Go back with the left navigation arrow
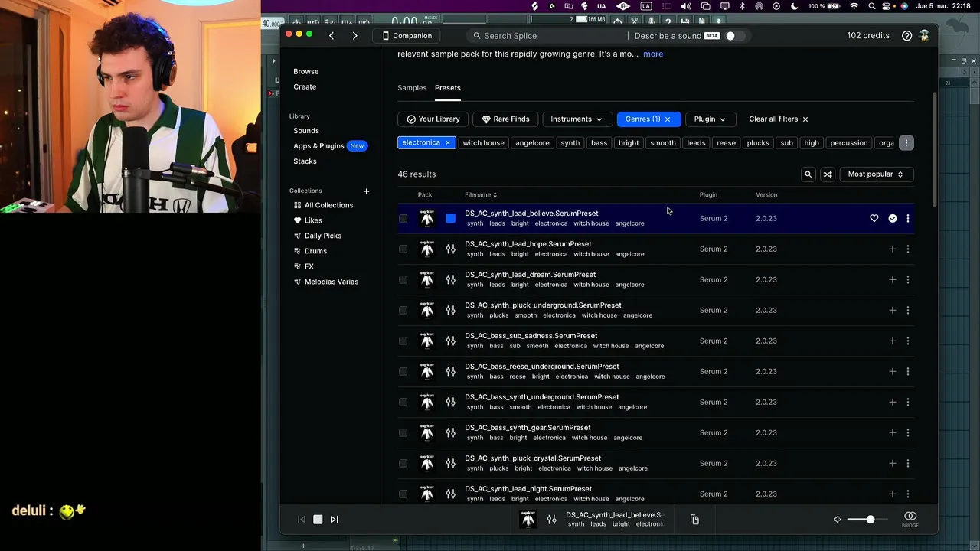Screen dimensions: 980x551 pyautogui.click(x=332, y=36)
